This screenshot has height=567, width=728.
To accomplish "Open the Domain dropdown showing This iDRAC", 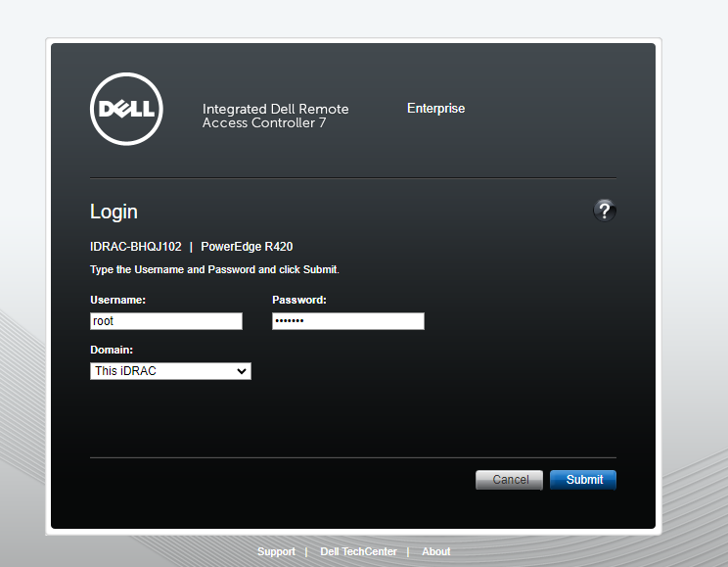I will pyautogui.click(x=170, y=371).
